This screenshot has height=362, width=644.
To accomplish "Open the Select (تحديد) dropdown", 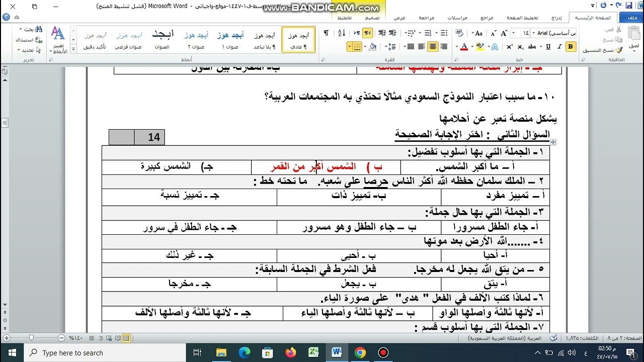I will pos(29,50).
